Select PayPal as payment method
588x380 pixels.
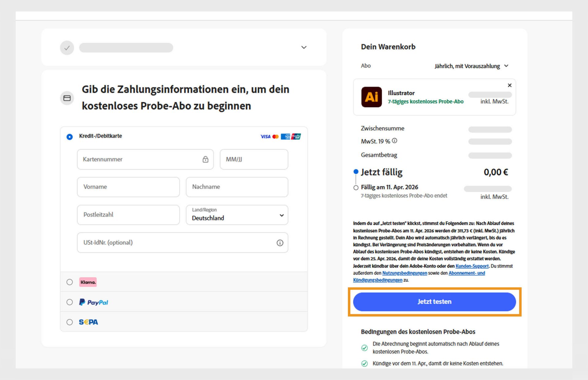70,302
